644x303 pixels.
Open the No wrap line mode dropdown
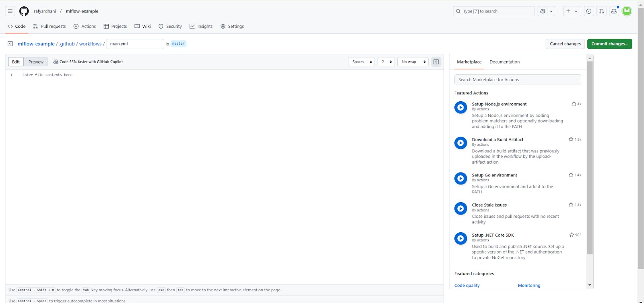(413, 62)
